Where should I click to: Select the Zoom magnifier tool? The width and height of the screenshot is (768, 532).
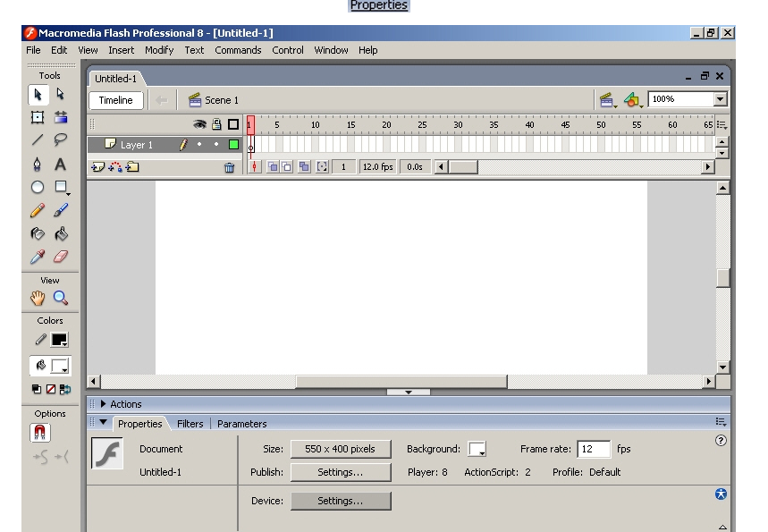61,298
